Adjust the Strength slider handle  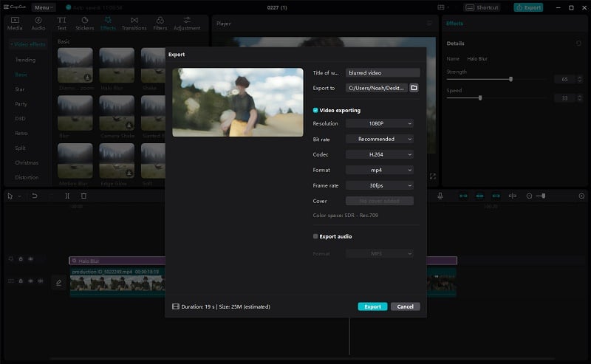(510, 79)
